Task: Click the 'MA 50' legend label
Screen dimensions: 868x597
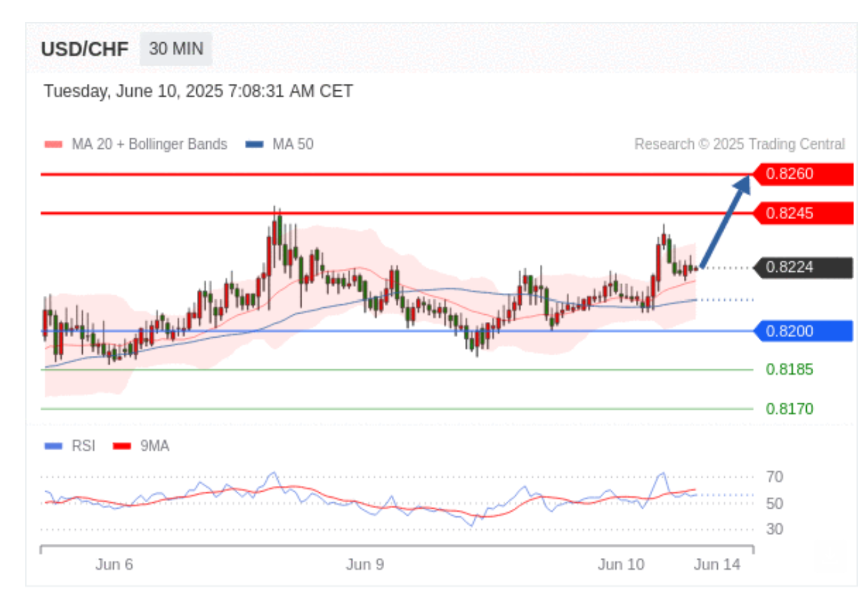Action: pos(293,145)
